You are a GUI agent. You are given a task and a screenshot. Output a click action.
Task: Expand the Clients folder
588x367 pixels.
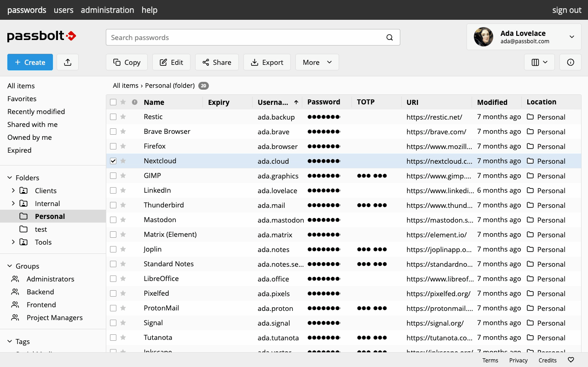[x=13, y=190]
